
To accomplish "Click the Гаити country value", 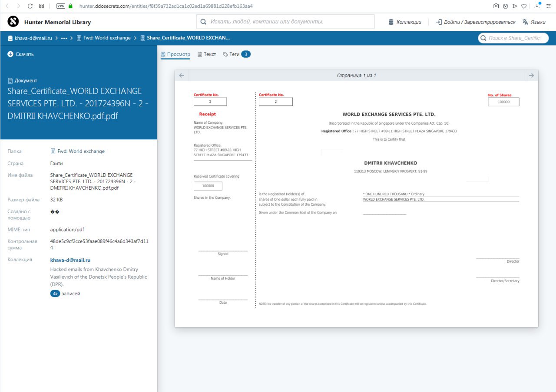I will pyautogui.click(x=56, y=164).
